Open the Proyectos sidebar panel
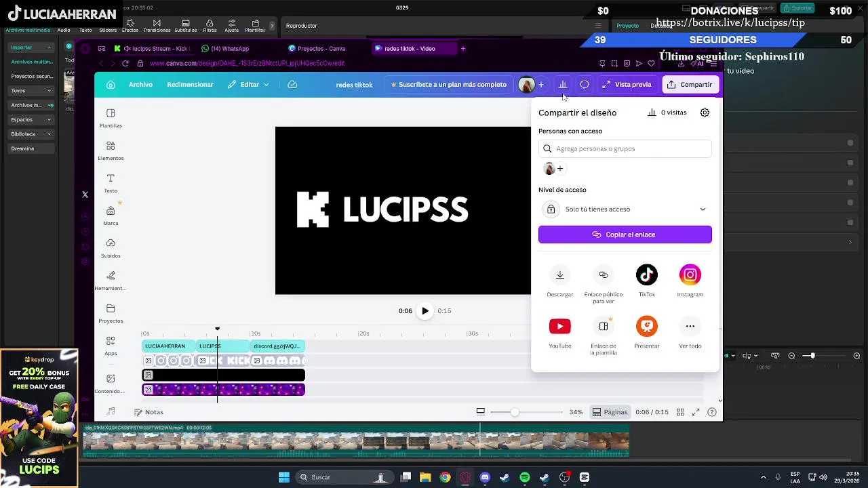This screenshot has height=488, width=868. click(111, 313)
